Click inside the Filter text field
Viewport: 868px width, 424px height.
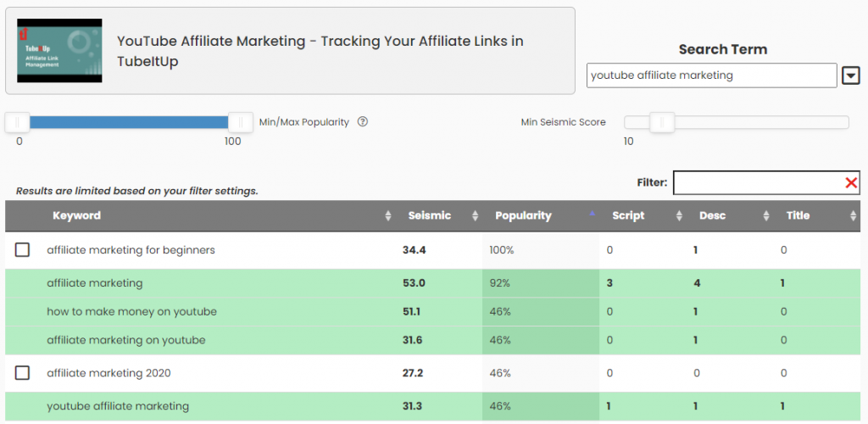point(759,183)
